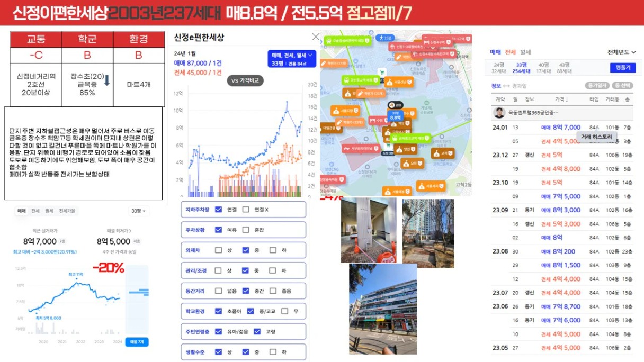Expand the 전체년도 year dropdown
Image resolution: width=644 pixels, height=362 pixels.
coord(622,52)
